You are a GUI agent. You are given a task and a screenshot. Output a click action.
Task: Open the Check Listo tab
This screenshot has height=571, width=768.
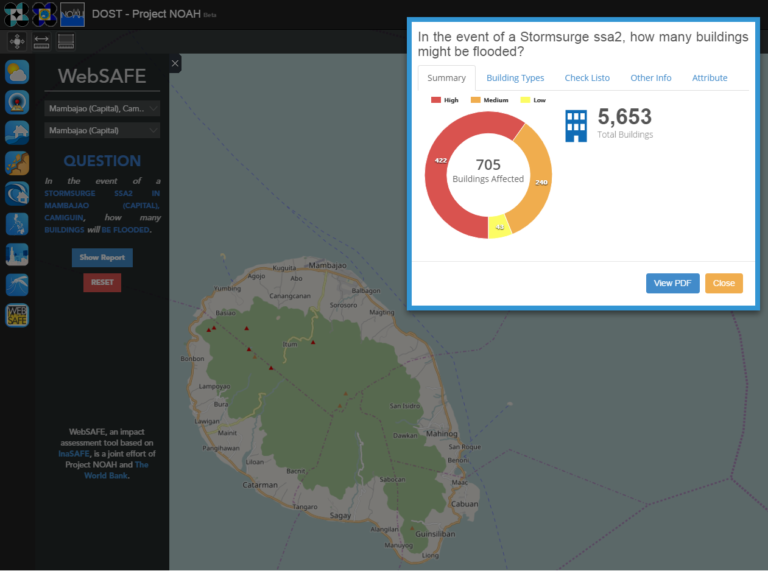[587, 78]
